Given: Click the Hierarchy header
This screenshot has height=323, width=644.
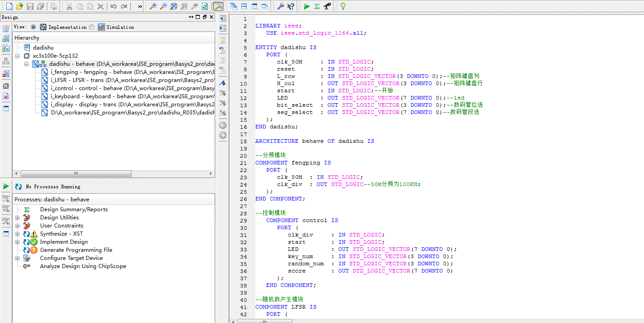Looking at the screenshot, I should (x=114, y=38).
